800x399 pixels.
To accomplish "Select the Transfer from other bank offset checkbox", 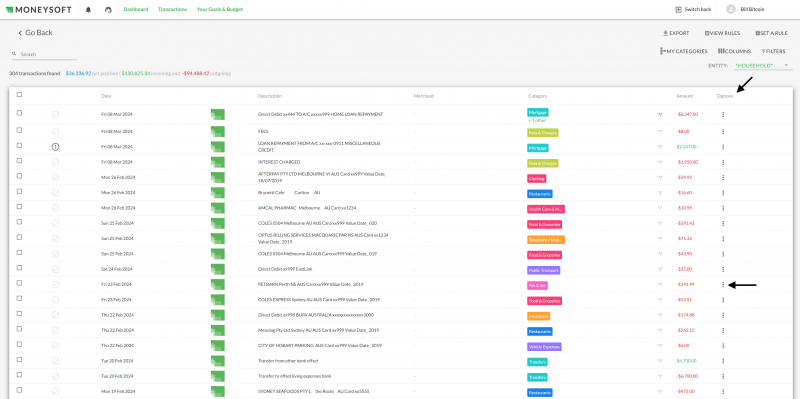I will 19,360.
